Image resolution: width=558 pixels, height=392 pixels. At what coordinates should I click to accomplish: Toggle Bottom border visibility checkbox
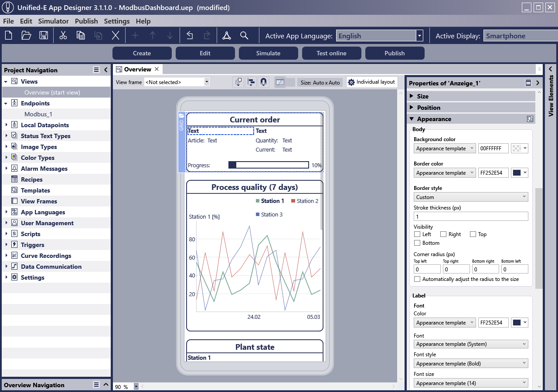click(x=417, y=243)
